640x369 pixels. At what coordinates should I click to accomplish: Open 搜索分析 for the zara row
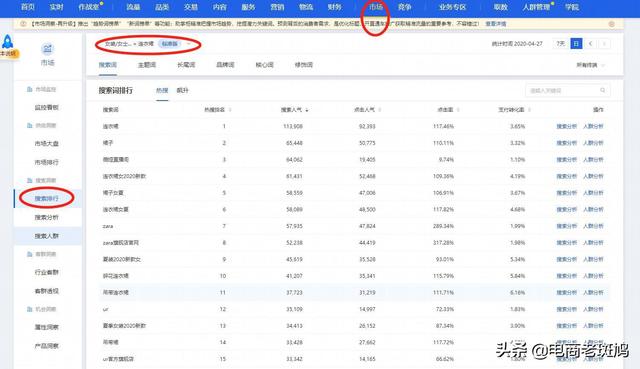(567, 226)
